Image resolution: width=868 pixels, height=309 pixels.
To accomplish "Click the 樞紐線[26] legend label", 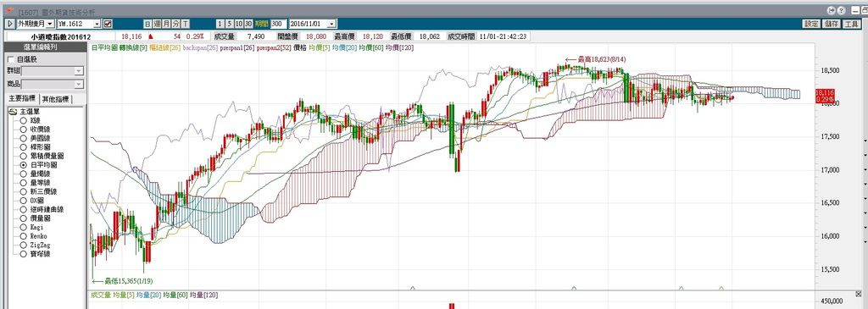I will pos(164,48).
